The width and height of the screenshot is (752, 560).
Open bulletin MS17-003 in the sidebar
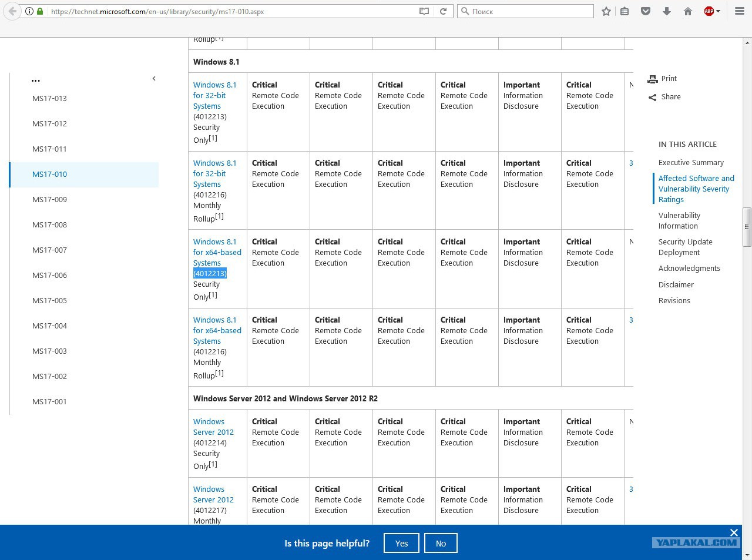(x=49, y=351)
